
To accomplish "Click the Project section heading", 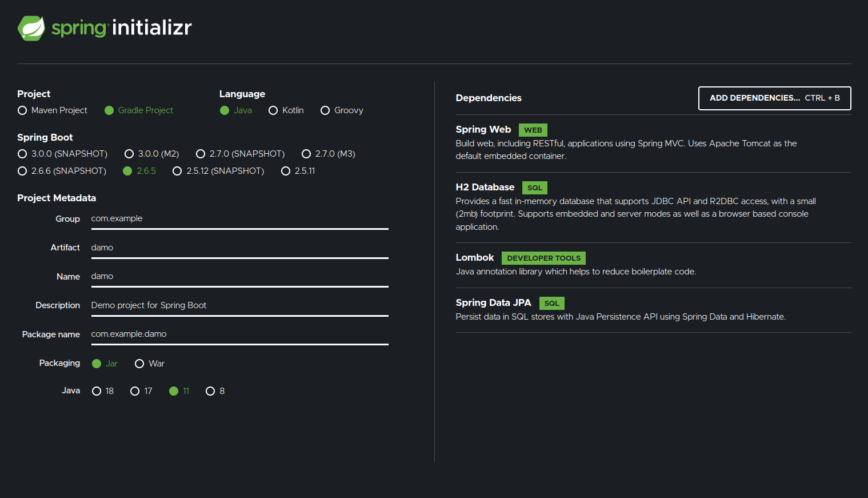I will pos(34,94).
